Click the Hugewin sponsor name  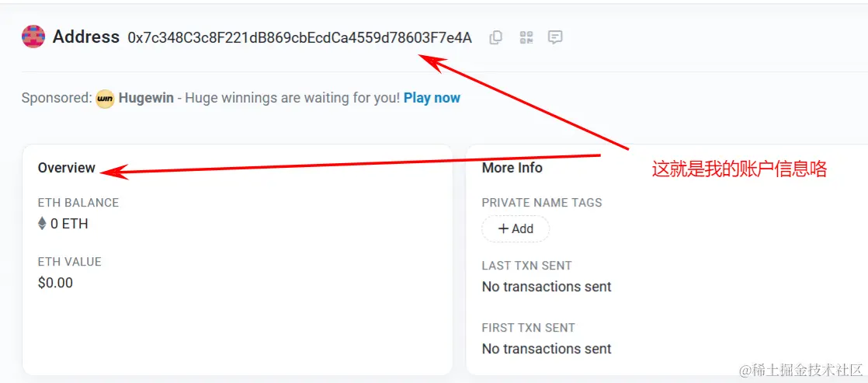coord(146,98)
